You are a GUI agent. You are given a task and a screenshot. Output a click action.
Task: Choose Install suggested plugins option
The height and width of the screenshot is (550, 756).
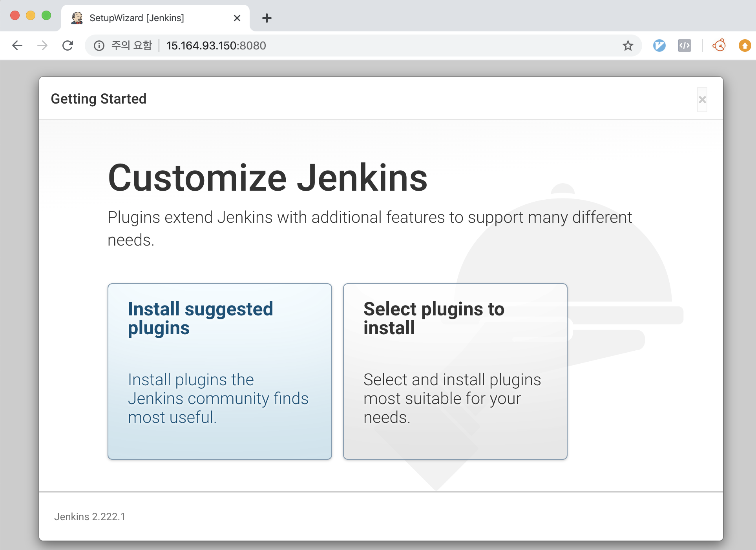click(220, 371)
